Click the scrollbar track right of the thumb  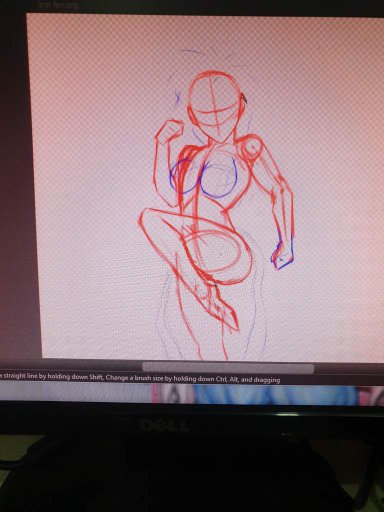349,369
